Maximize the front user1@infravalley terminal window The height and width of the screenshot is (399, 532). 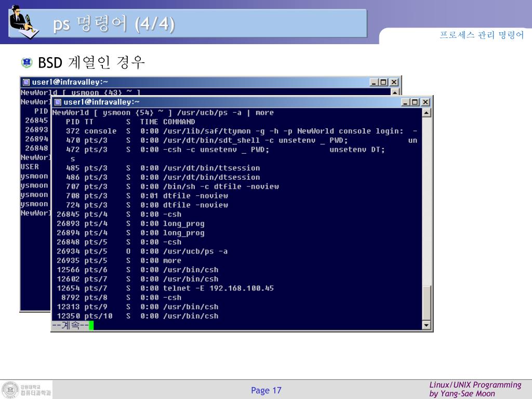pos(415,102)
